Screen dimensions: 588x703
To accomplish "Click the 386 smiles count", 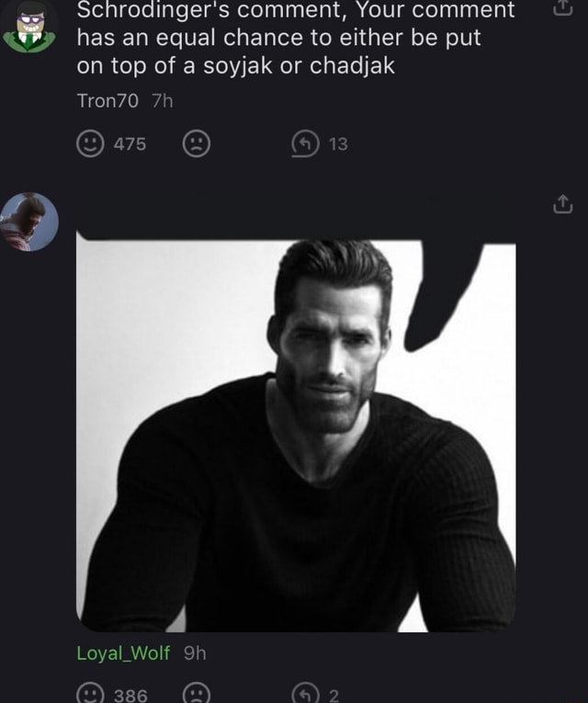I will (130, 696).
